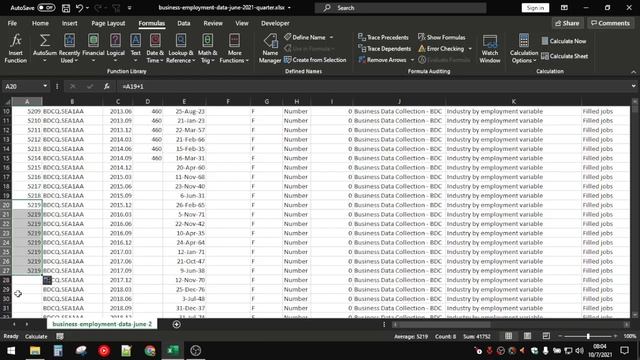Click Trace Dependents
Viewport: 640px width, 360px height.
coord(384,49)
